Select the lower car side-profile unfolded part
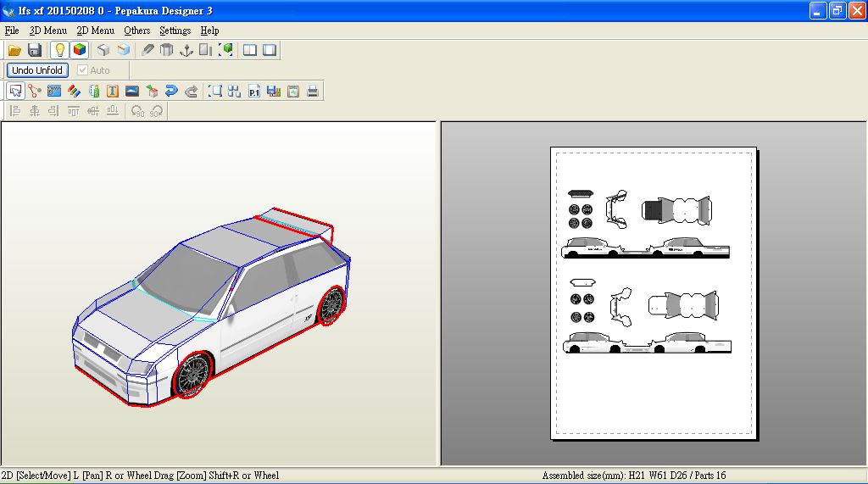Viewport: 868px width, 484px height. 647,342
